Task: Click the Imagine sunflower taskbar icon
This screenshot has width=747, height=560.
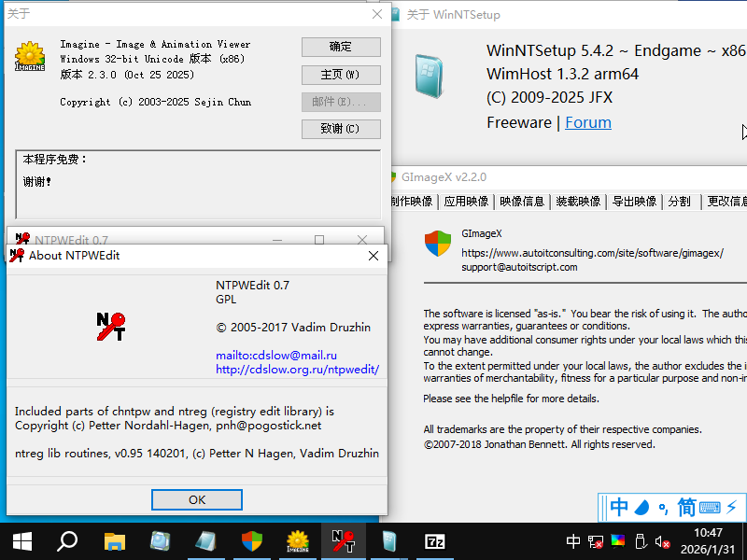Action: coord(297,540)
